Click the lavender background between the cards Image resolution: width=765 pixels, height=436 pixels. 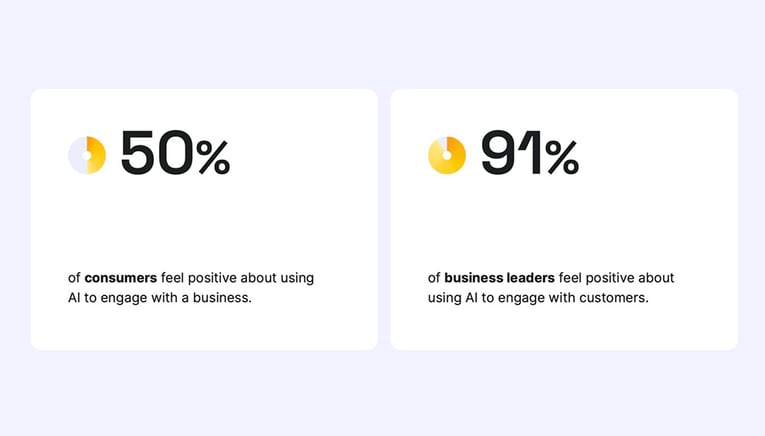tap(384, 219)
